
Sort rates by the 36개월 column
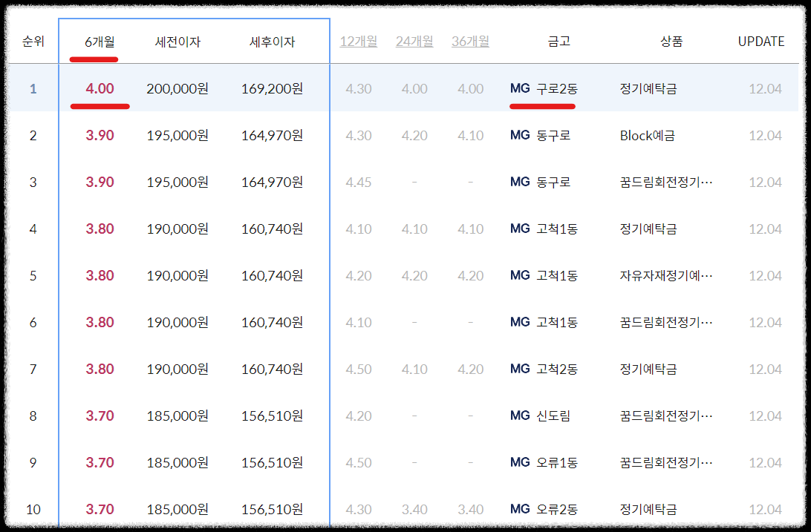pos(470,41)
